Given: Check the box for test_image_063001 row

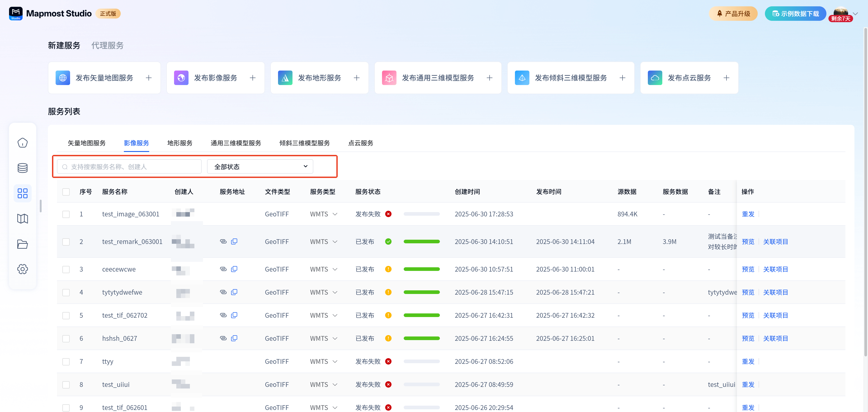Looking at the screenshot, I should point(66,214).
